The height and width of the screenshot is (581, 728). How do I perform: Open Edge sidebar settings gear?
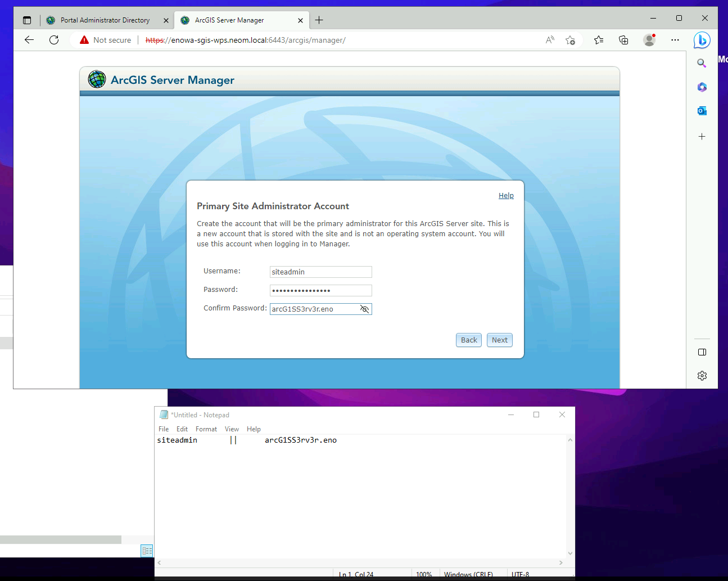pyautogui.click(x=702, y=376)
